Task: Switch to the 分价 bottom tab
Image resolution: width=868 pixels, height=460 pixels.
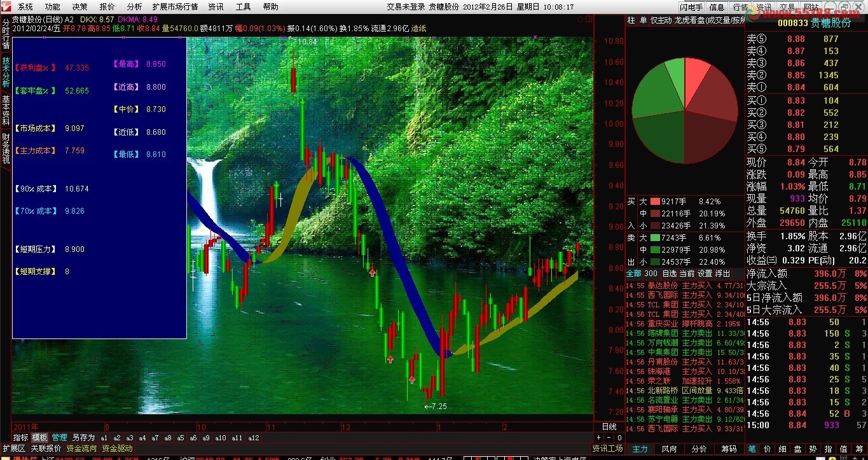Action: 699,449
